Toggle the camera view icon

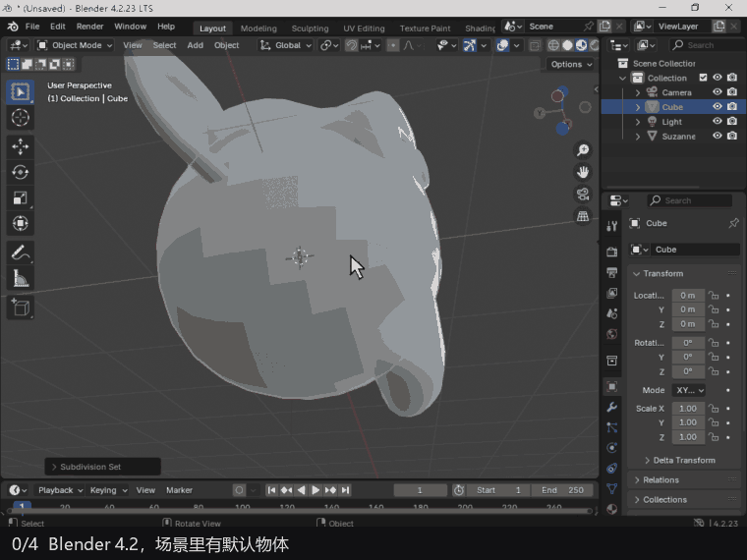click(x=583, y=195)
